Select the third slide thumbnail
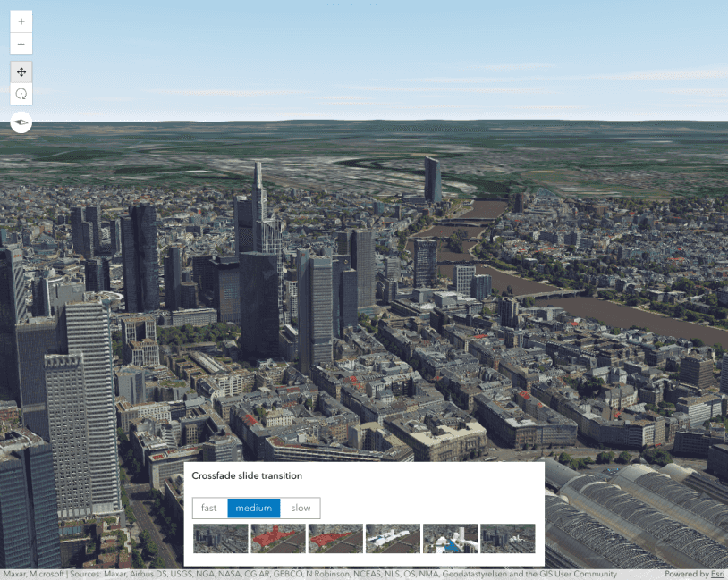Viewport: 728px width, 580px height. (x=335, y=539)
